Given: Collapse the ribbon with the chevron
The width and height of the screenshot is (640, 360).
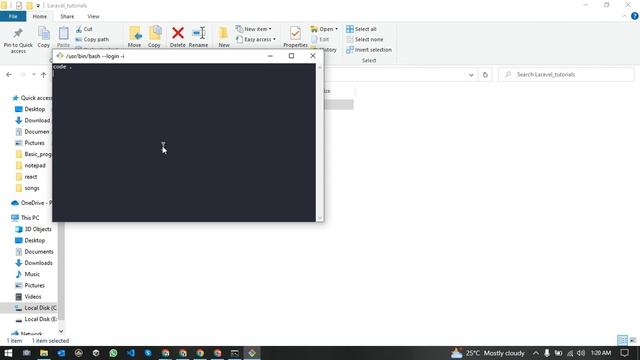Looking at the screenshot, I should tap(624, 16).
